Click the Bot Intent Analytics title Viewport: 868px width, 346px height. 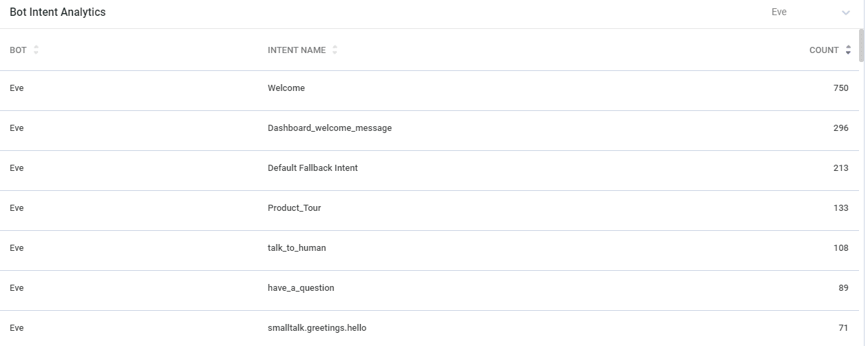58,12
